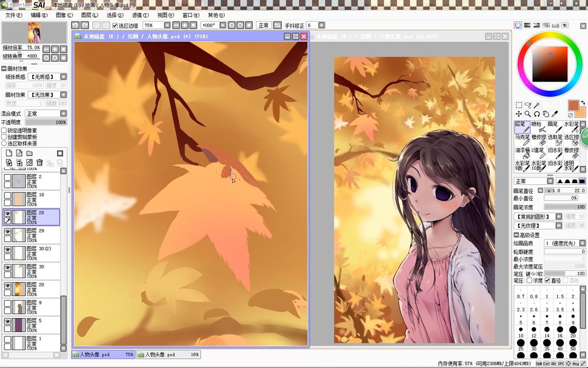Create a new normal layer
Image resolution: width=588 pixels, height=368 pixels.
coord(9,153)
